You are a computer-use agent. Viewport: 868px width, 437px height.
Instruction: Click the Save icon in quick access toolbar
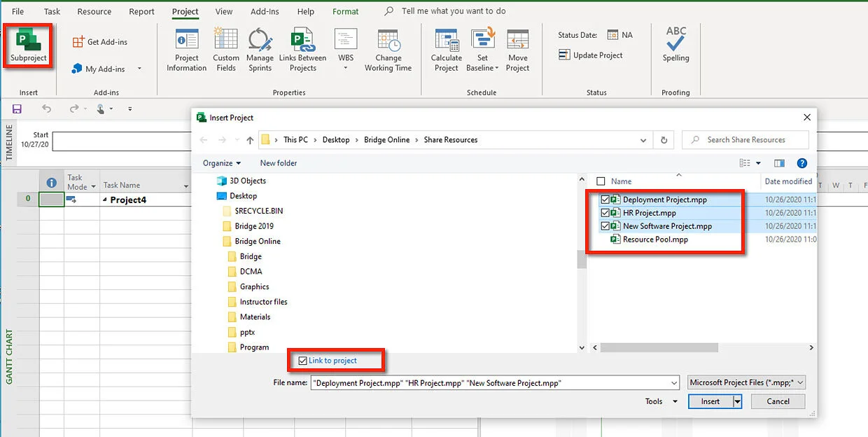[x=17, y=109]
